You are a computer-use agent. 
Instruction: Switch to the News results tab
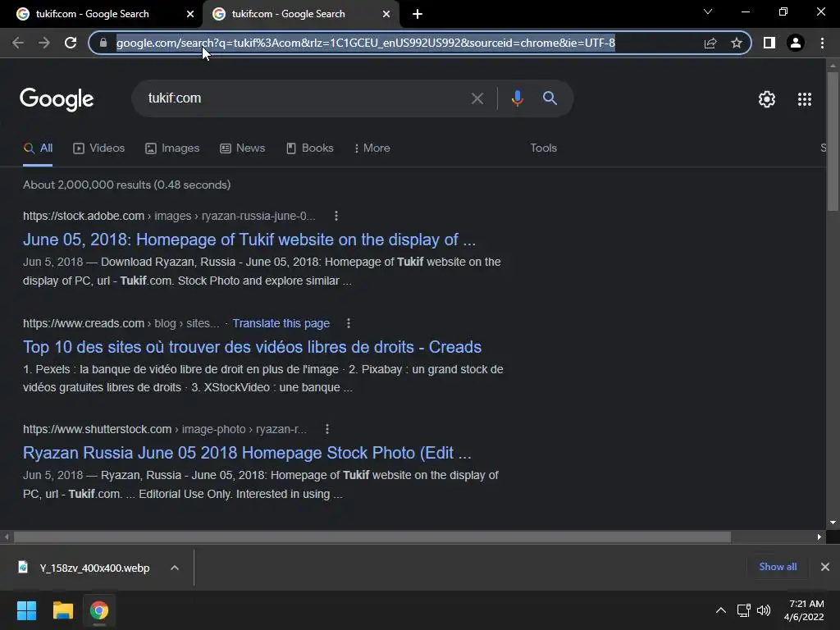[243, 148]
